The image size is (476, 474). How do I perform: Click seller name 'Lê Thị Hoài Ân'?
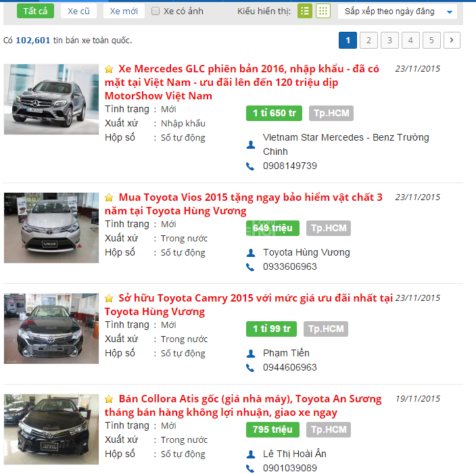[295, 454]
